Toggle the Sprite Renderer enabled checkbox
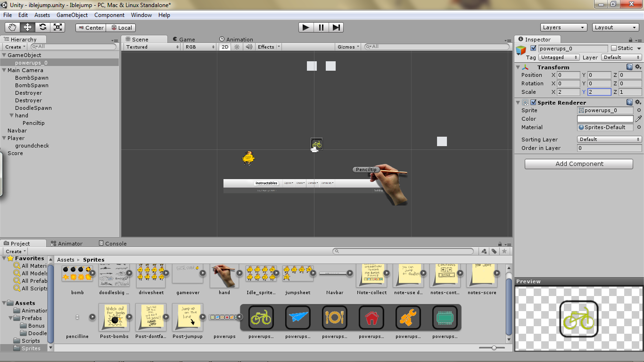Viewport: 644px width, 362px height. [533, 102]
